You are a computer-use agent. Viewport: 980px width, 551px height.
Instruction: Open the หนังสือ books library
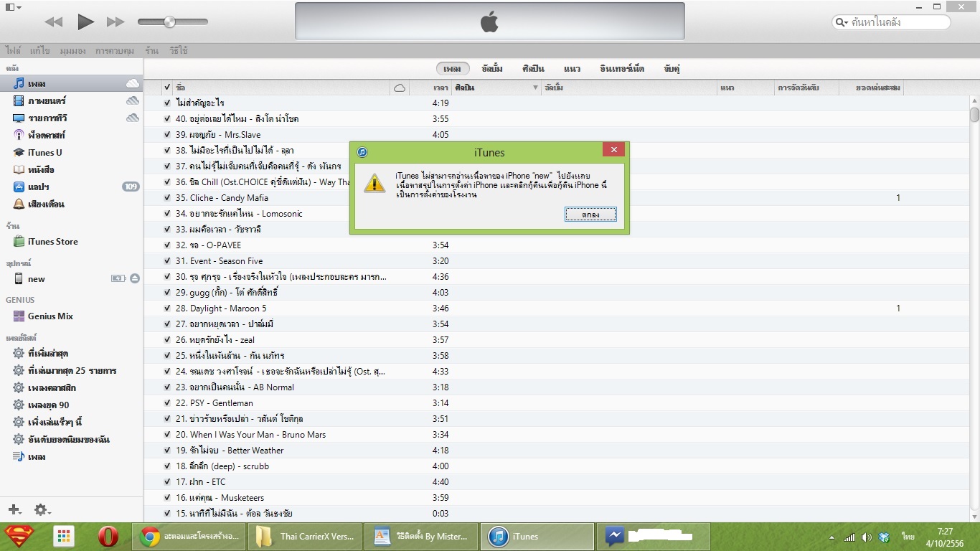point(41,169)
